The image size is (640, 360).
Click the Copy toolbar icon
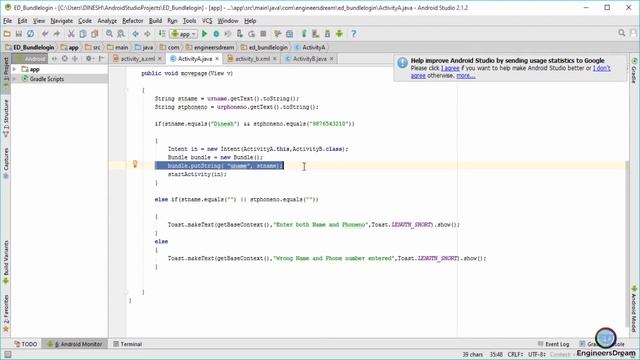pos(83,34)
